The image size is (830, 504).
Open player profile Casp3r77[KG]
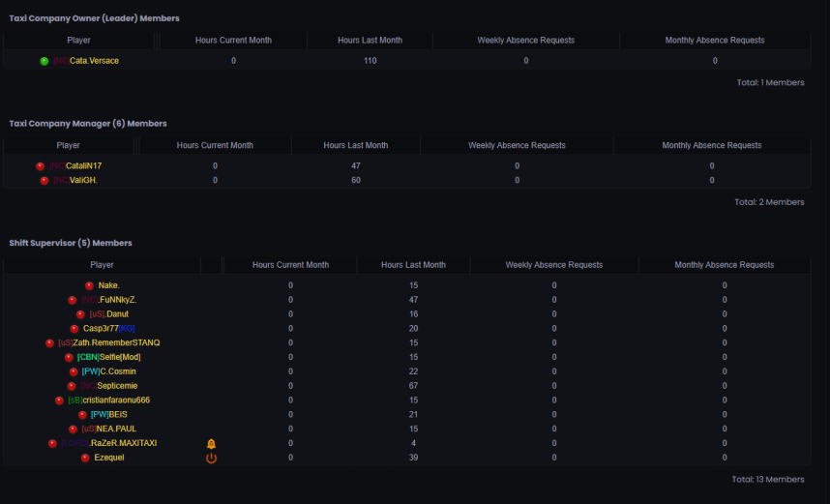pos(109,328)
